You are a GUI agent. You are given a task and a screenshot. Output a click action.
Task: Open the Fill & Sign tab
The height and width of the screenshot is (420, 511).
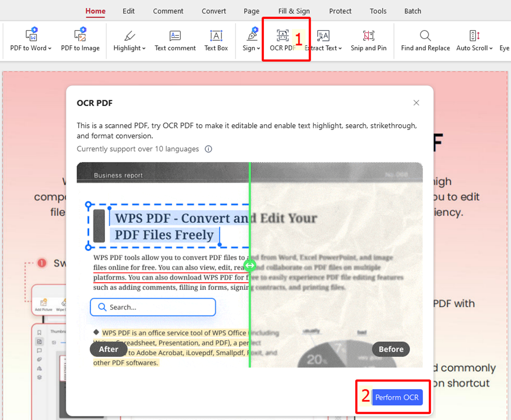[294, 11]
